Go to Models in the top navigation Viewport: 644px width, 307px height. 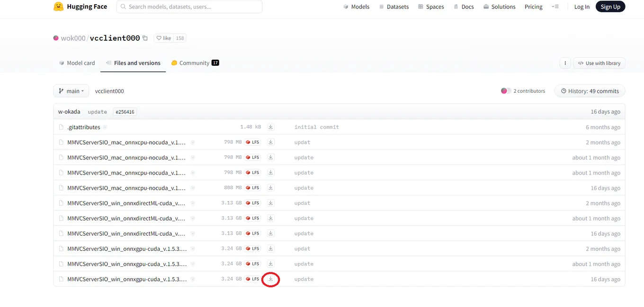click(x=356, y=7)
